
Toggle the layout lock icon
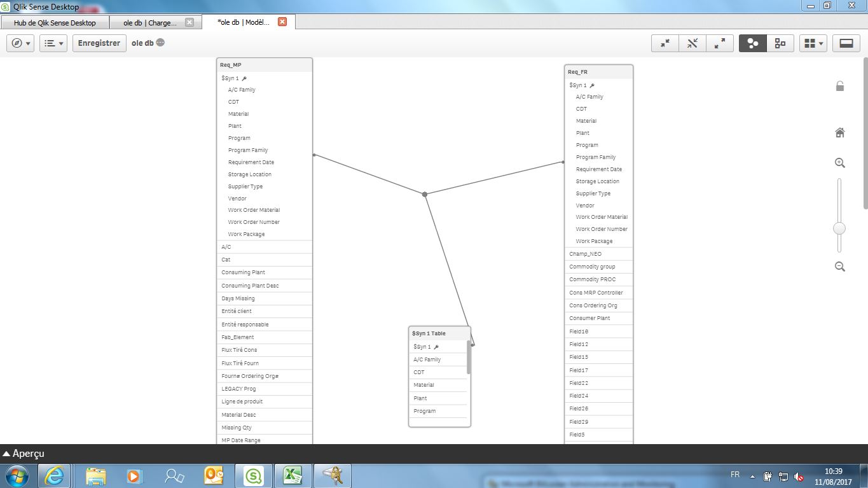(x=840, y=86)
